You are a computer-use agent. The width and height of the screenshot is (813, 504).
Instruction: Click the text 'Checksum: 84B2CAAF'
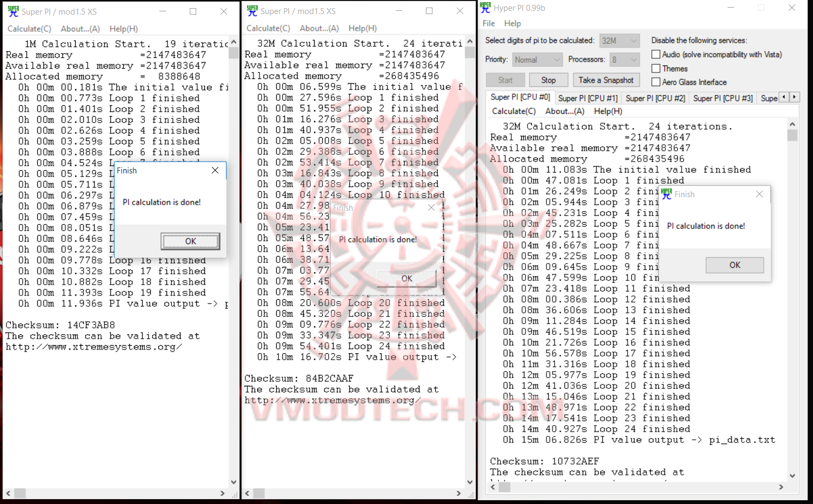[299, 379]
